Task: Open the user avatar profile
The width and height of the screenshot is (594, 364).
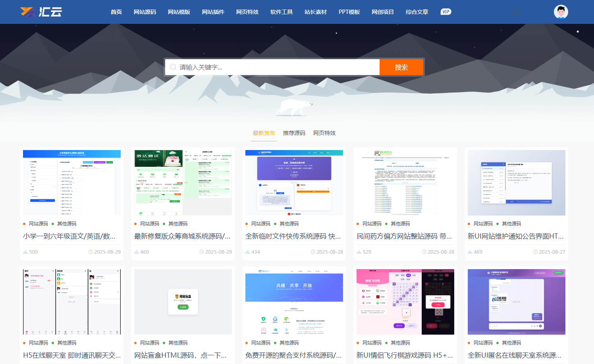Action: point(561,12)
